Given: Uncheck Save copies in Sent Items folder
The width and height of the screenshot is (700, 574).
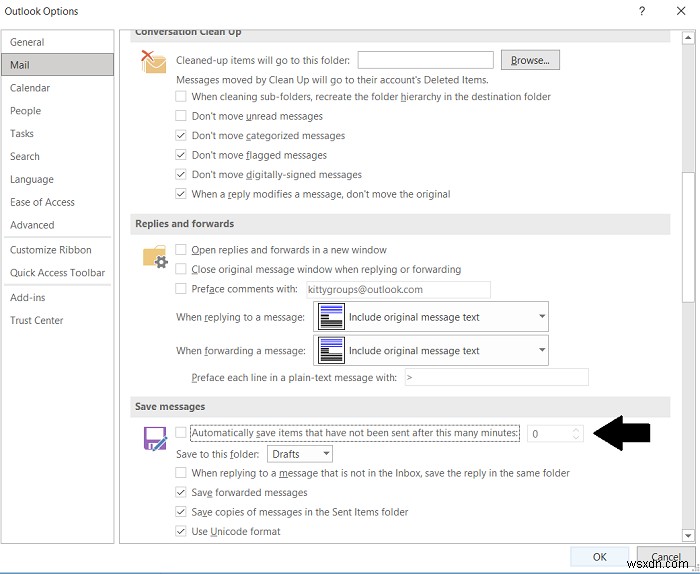Looking at the screenshot, I should pos(180,512).
